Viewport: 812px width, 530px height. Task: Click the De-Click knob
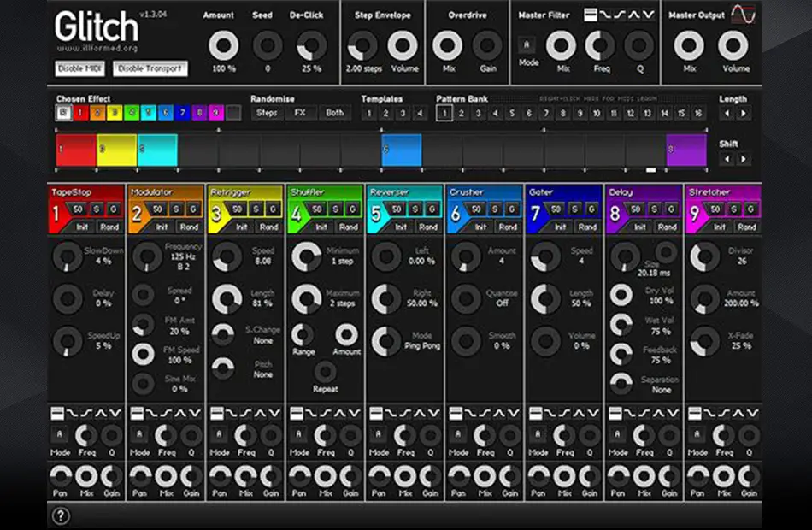[x=311, y=45]
